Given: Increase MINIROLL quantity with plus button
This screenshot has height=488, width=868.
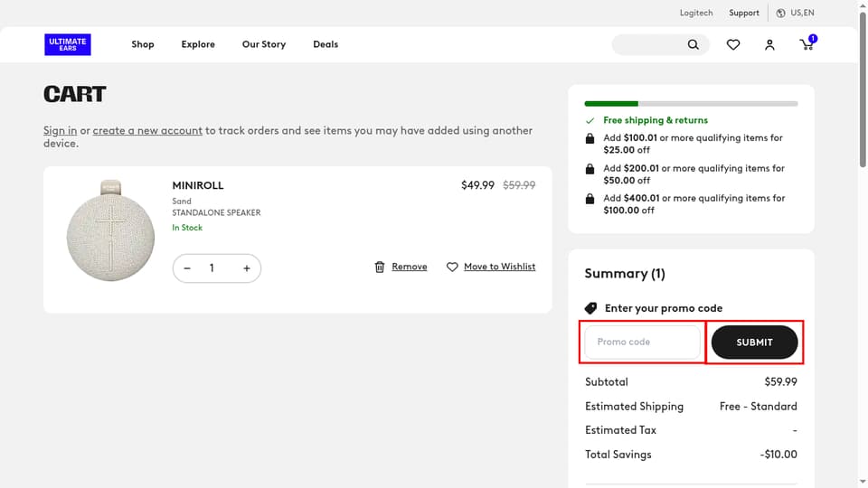Looking at the screenshot, I should [247, 268].
